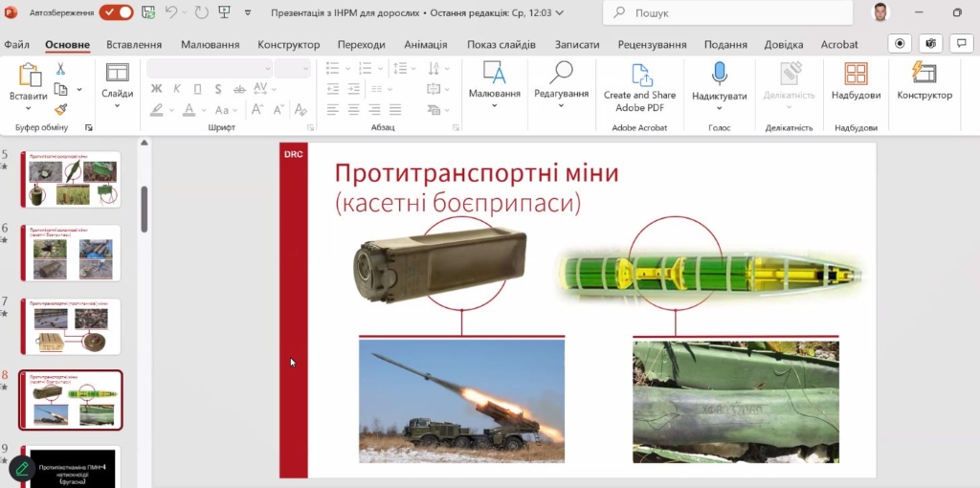Expand the Малювання drawing dropdown
This screenshot has width=980, height=488.
coord(494,105)
